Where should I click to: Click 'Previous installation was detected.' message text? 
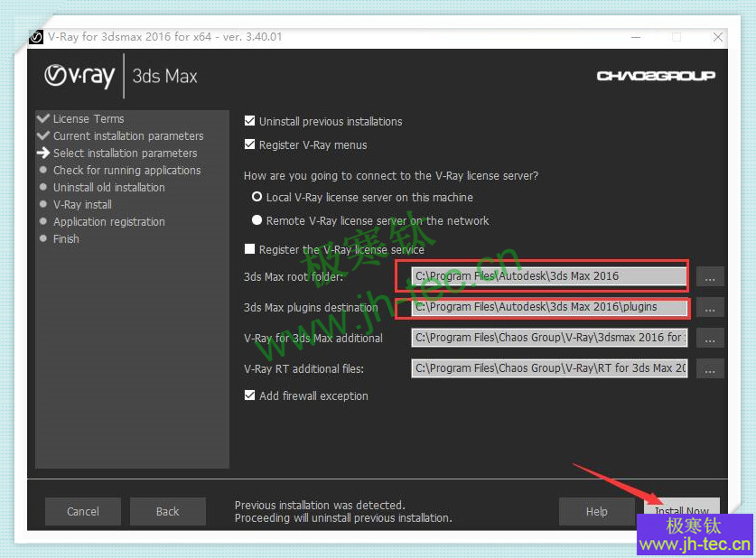(x=320, y=505)
